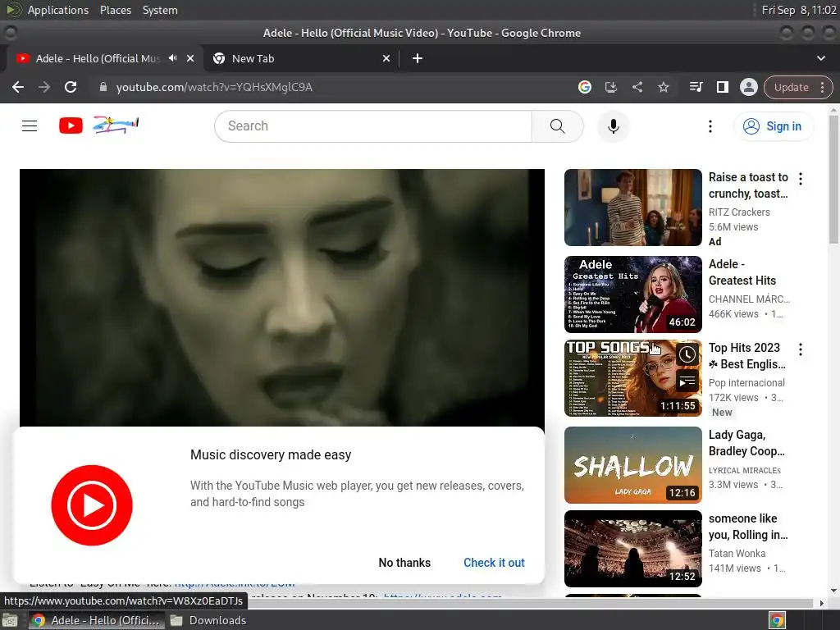This screenshot has height=630, width=840.
Task: Click the page vertical scrollbar thumb
Action: point(833,178)
